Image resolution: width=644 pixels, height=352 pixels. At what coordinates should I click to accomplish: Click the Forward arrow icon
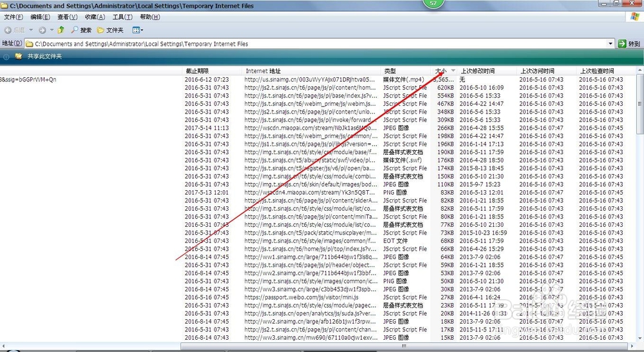click(43, 30)
